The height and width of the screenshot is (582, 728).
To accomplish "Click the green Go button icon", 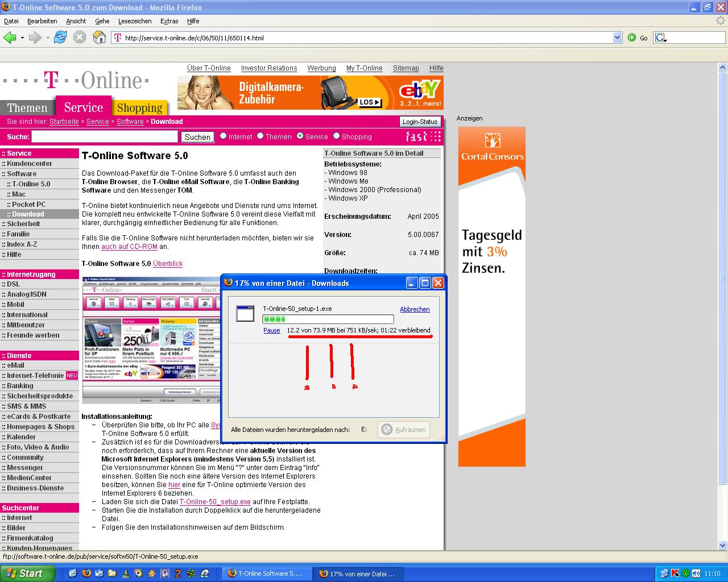I will pos(632,38).
